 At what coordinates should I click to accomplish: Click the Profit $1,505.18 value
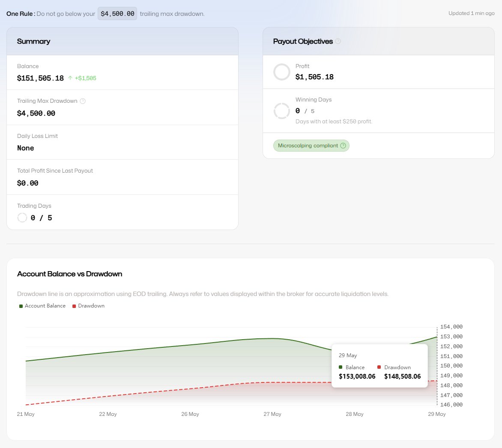pyautogui.click(x=314, y=77)
